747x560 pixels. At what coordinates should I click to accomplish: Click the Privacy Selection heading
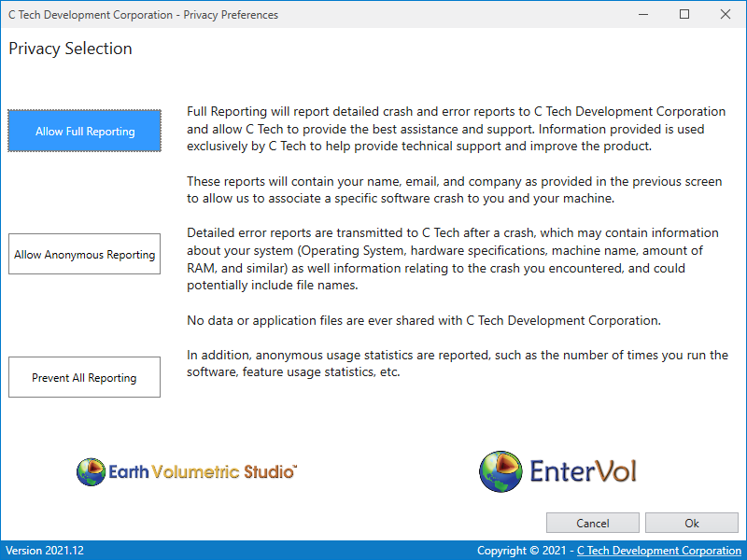(x=69, y=49)
